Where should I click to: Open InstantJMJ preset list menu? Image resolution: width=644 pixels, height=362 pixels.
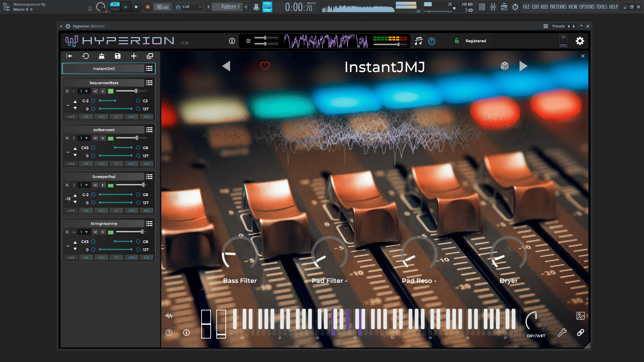[x=149, y=69]
